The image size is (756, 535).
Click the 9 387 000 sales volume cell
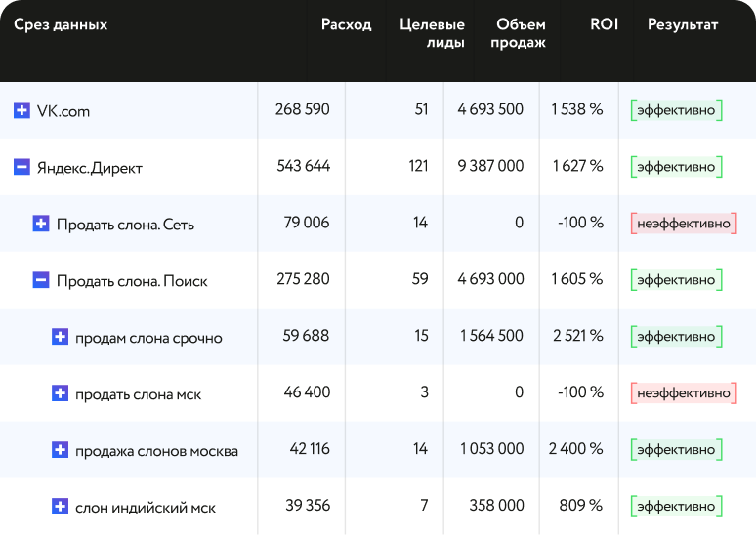490,166
